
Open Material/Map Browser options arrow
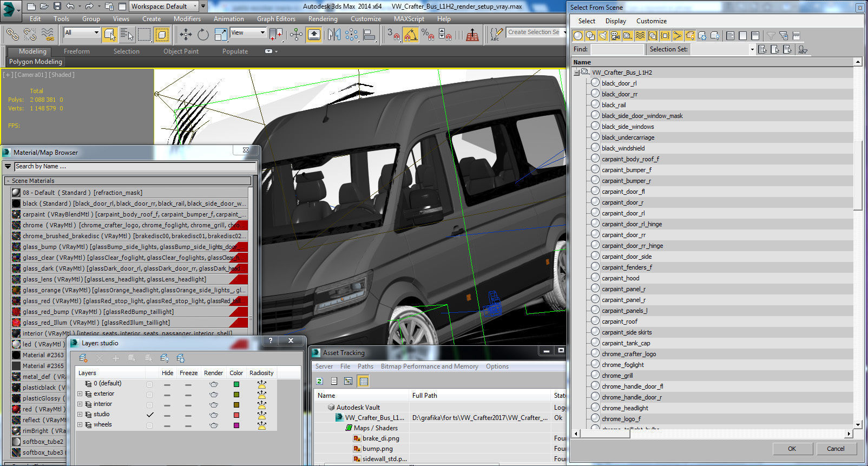click(x=8, y=166)
